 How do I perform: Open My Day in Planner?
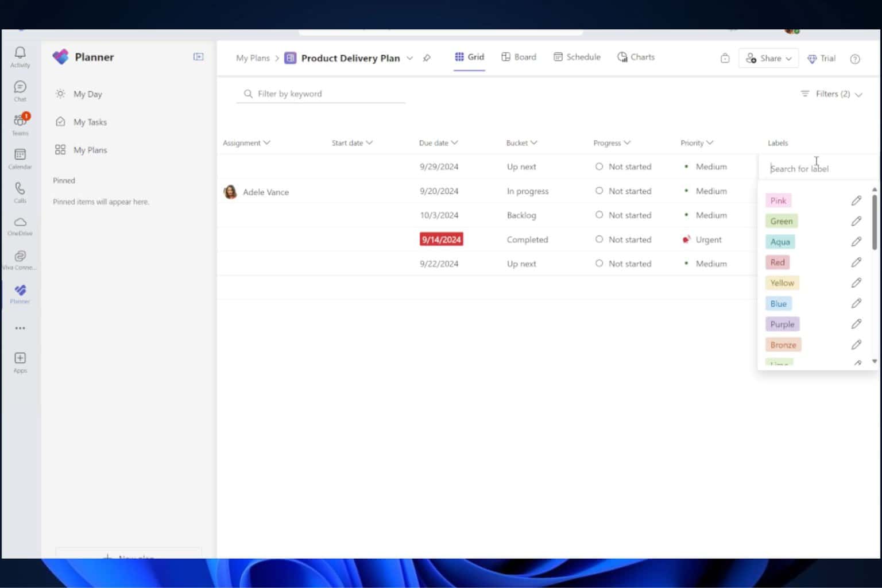79,94
